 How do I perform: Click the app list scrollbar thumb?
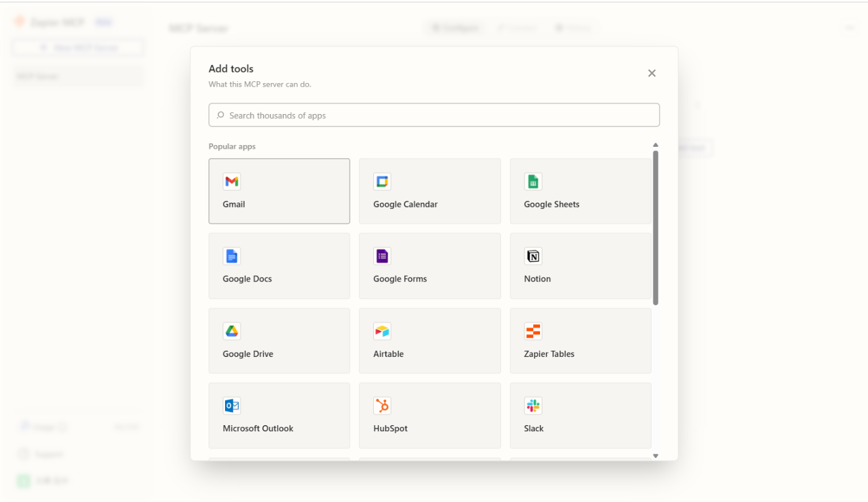point(656,227)
